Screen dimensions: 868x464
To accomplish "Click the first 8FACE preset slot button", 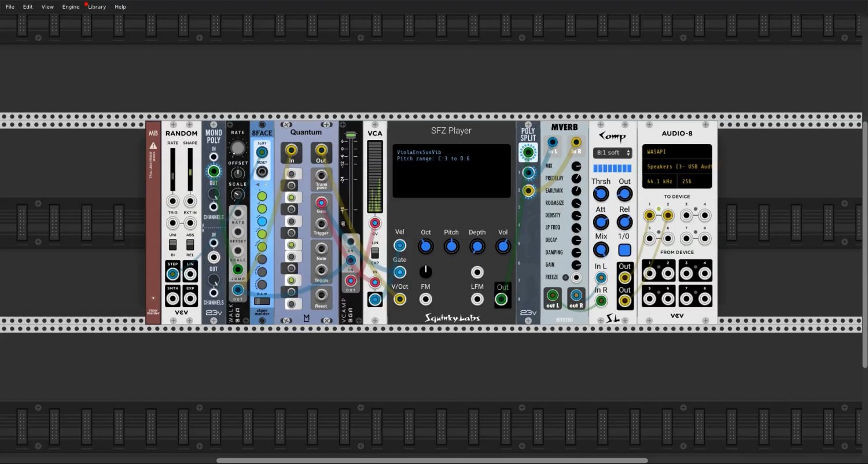I will [262, 196].
